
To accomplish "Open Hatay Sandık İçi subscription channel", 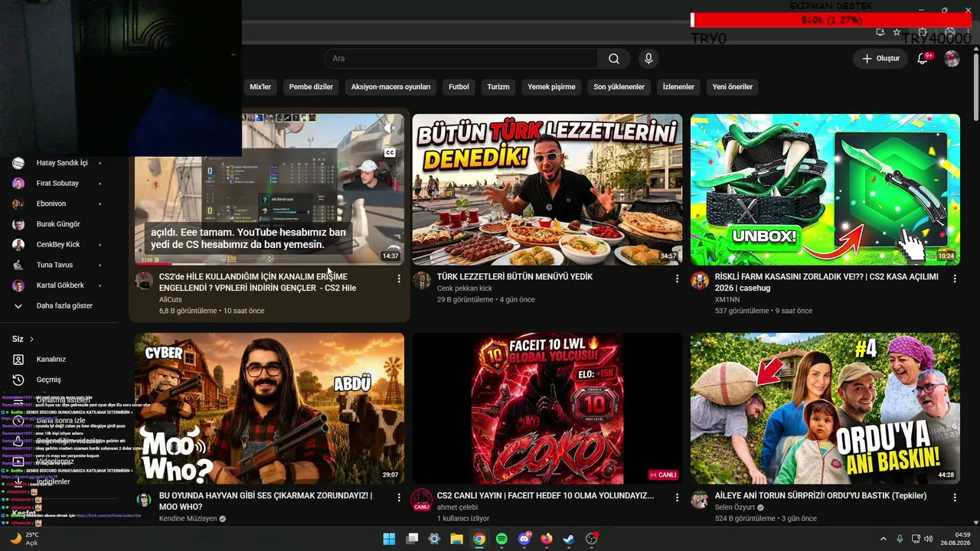I will coord(61,163).
